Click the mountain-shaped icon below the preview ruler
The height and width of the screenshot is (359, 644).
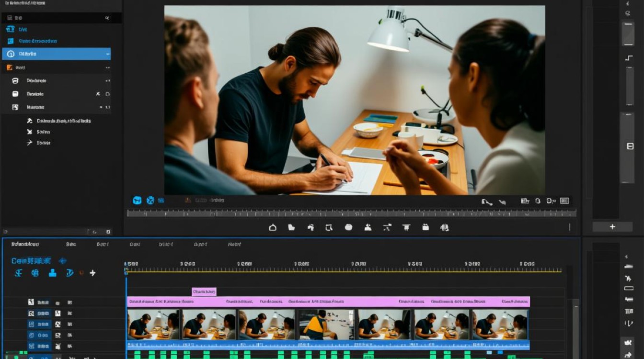pos(368,227)
